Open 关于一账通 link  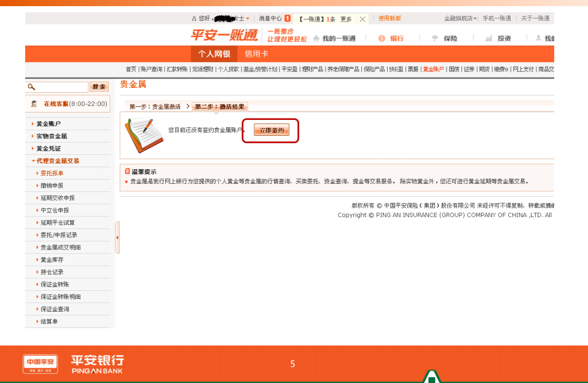tap(535, 18)
